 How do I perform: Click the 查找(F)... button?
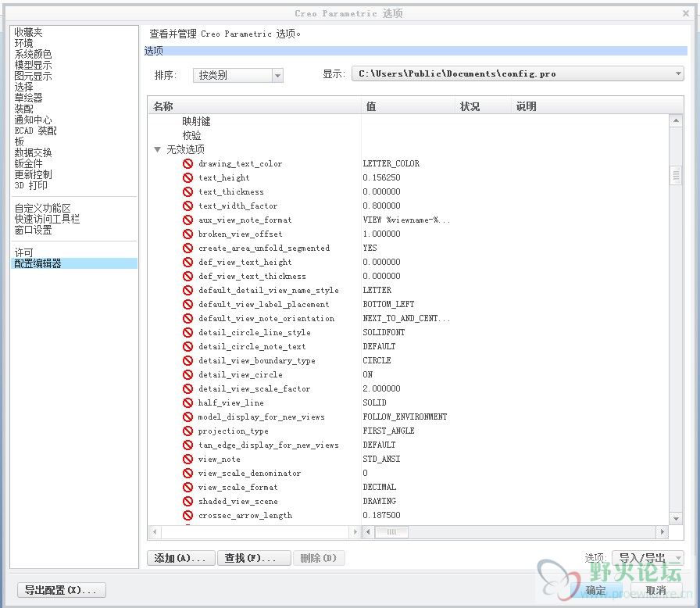coord(254,558)
